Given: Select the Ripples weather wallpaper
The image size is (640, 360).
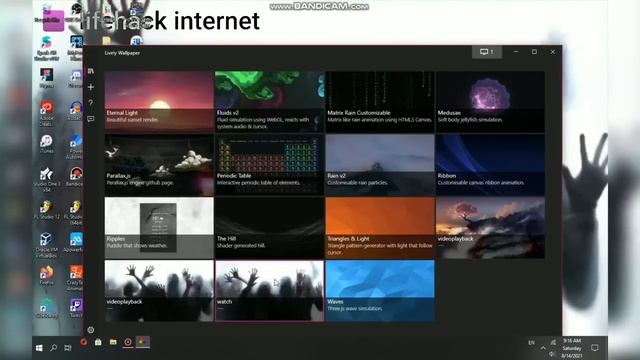Looking at the screenshot, I should pyautogui.click(x=159, y=228).
